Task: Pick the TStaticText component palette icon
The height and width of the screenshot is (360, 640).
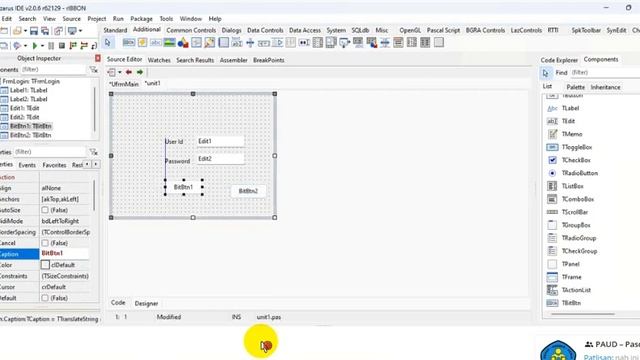Action: pyautogui.click(x=156, y=42)
